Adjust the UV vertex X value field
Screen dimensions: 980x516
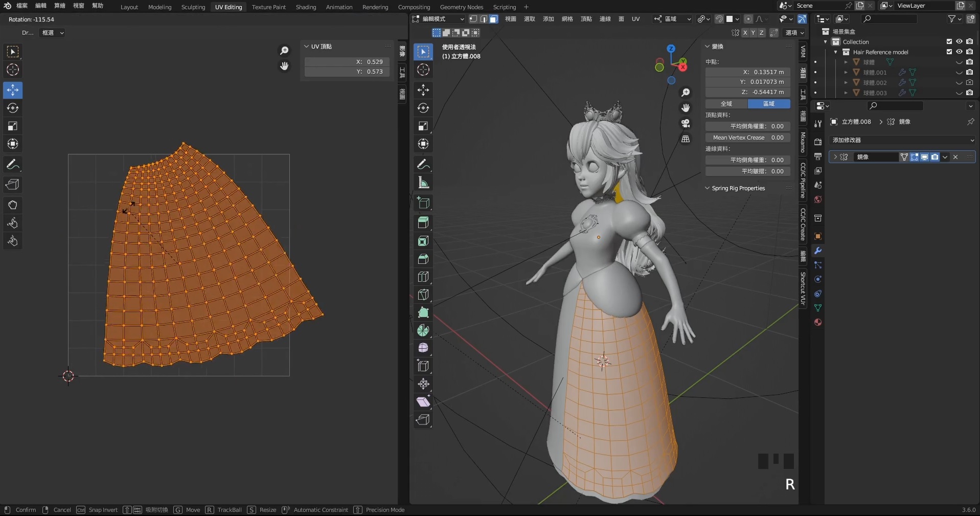pyautogui.click(x=347, y=62)
